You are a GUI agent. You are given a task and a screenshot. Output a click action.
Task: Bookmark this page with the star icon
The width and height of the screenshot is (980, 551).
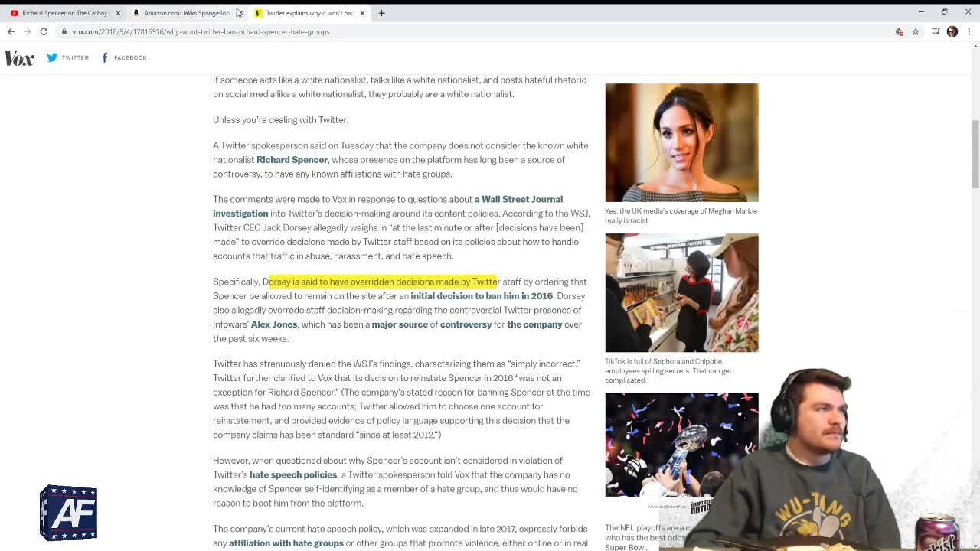tap(915, 31)
